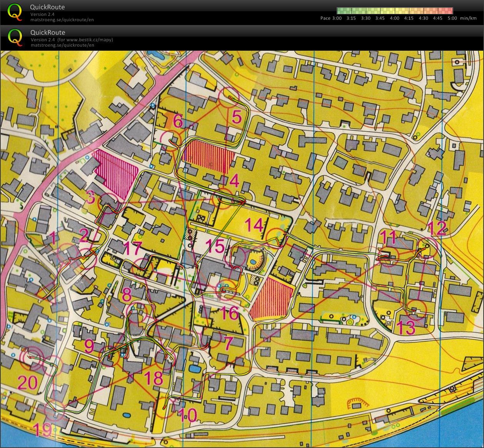This screenshot has height=448, width=484.
Task: Click control number 5 on the map
Action: tap(237, 116)
